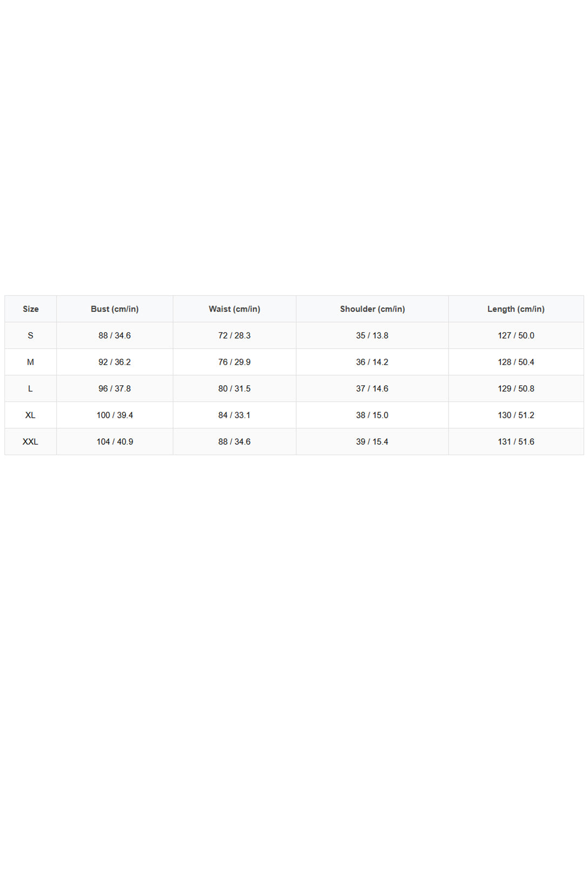The width and height of the screenshot is (588, 882).
Task: Select waist value 76 / 29.9
Action: click(x=235, y=362)
